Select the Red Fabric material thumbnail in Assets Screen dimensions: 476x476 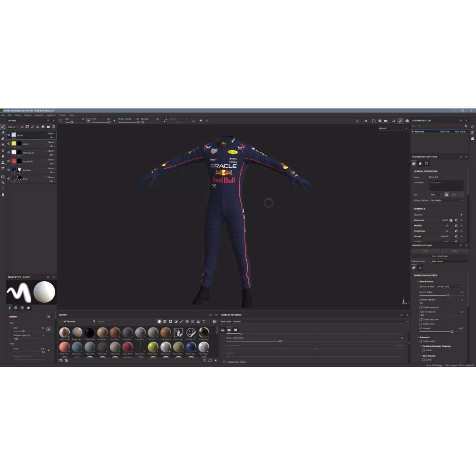point(127,348)
